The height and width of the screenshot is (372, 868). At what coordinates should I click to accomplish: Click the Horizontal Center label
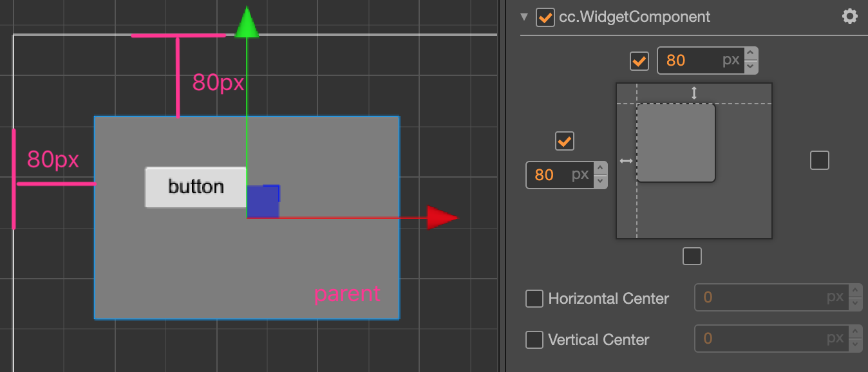609,299
